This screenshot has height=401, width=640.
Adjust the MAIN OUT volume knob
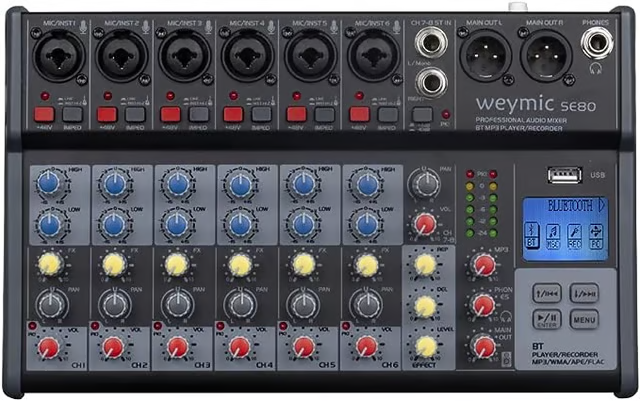point(484,347)
